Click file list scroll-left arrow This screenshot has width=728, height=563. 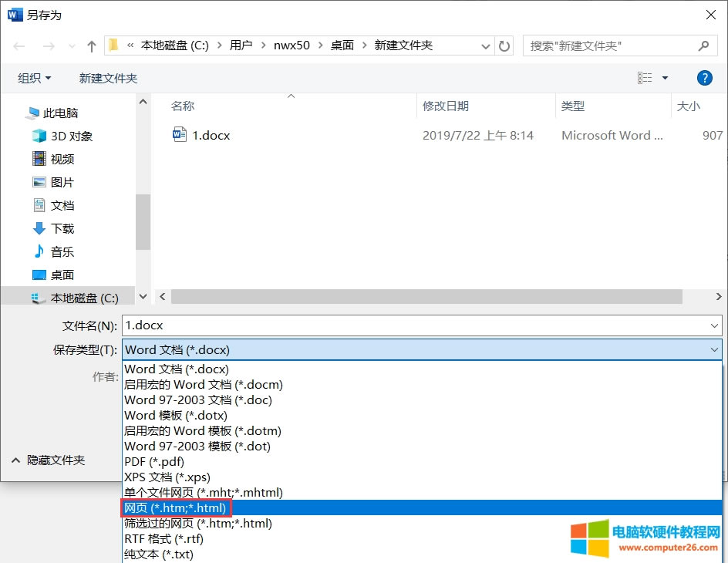[163, 296]
